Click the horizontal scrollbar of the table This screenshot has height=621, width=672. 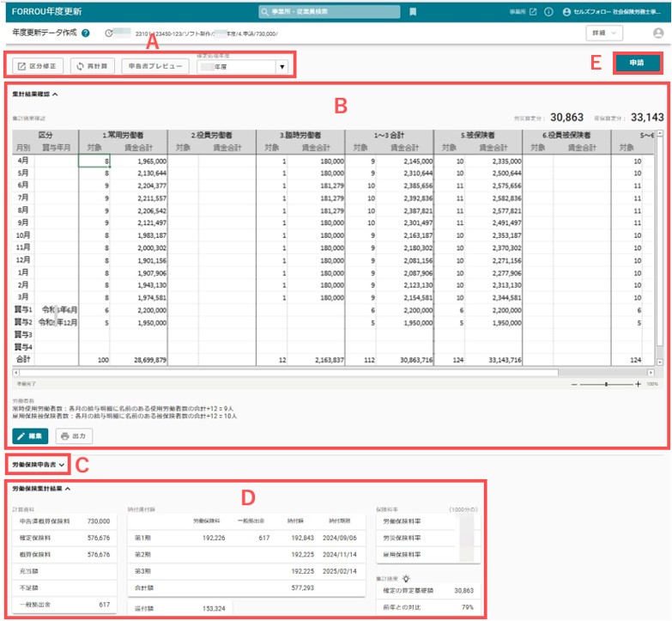click(x=289, y=372)
